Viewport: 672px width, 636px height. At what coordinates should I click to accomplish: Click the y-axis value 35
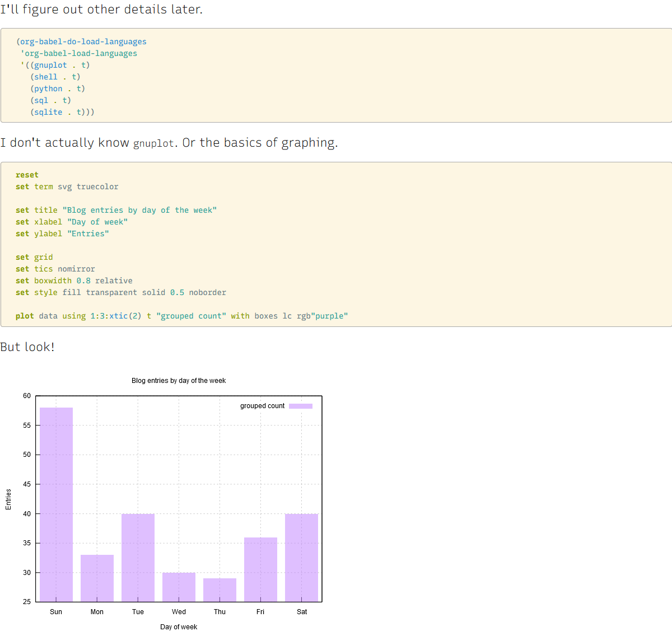[x=27, y=543]
